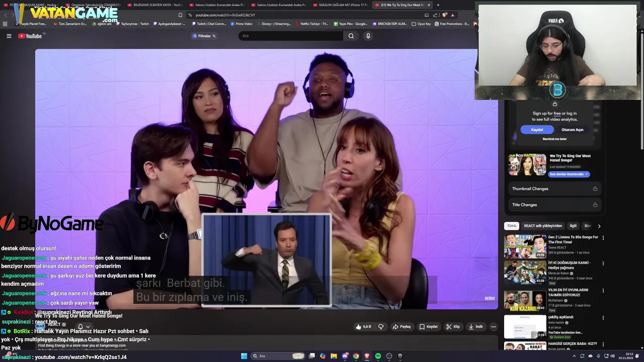Open Disney+ Streaming bookmark

[274, 24]
